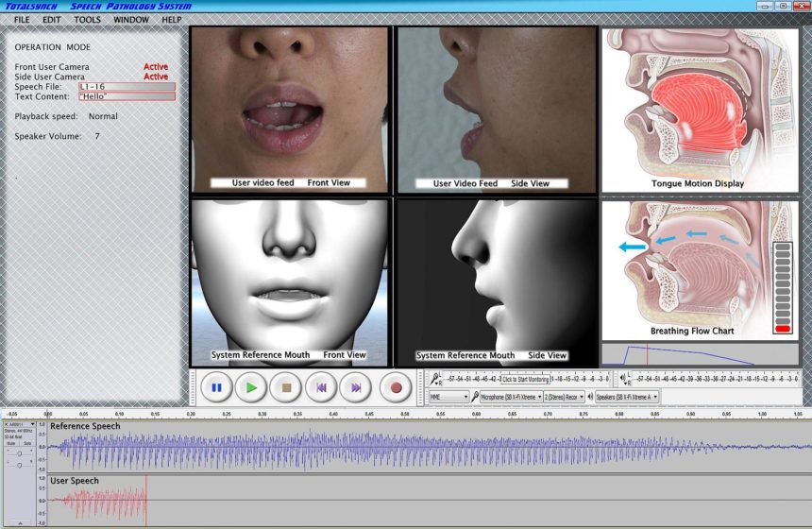Solo the Reference Speech track
812x529 pixels.
tap(27, 444)
